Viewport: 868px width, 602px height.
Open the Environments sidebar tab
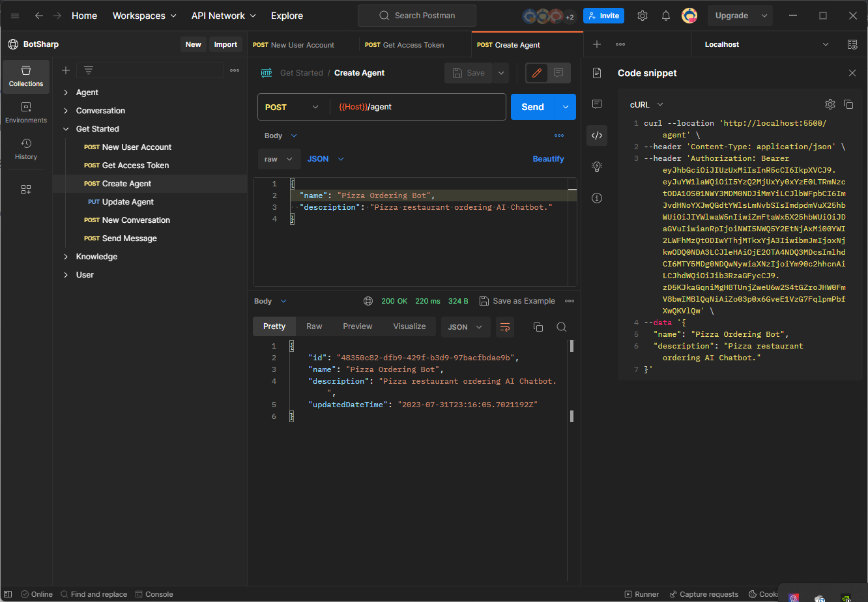pyautogui.click(x=26, y=113)
